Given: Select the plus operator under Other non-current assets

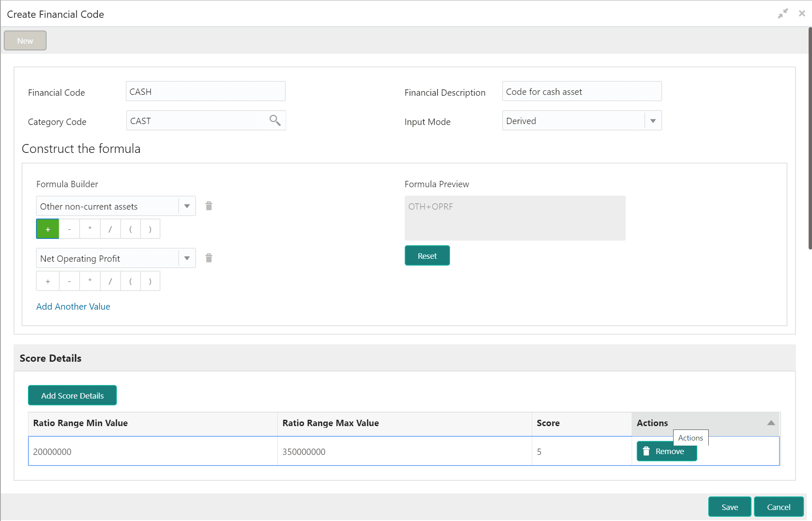Looking at the screenshot, I should coord(48,229).
